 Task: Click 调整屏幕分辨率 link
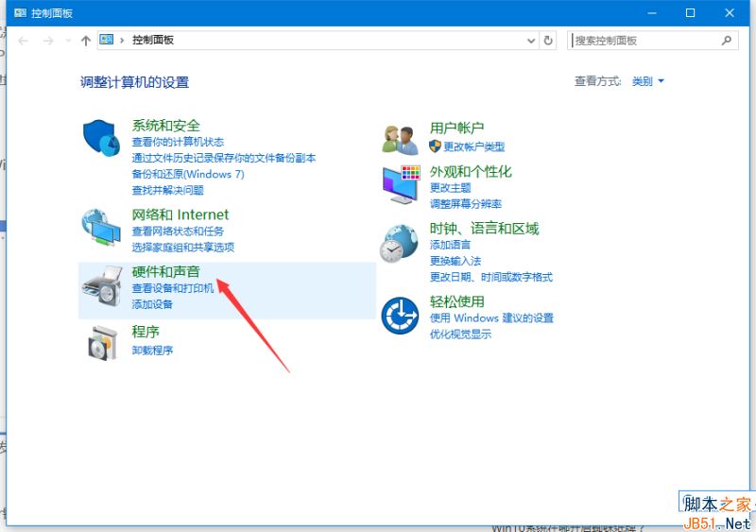click(466, 203)
